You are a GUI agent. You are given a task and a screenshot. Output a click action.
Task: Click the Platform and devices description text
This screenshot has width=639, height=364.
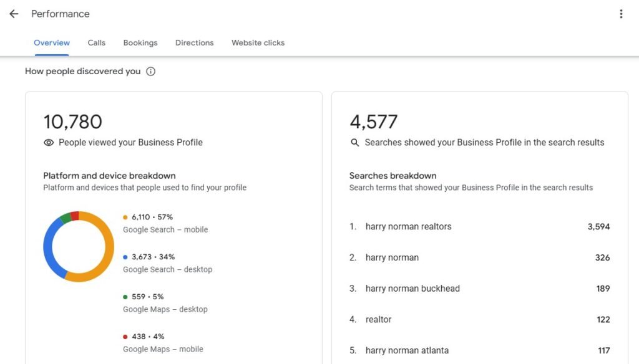[145, 188]
